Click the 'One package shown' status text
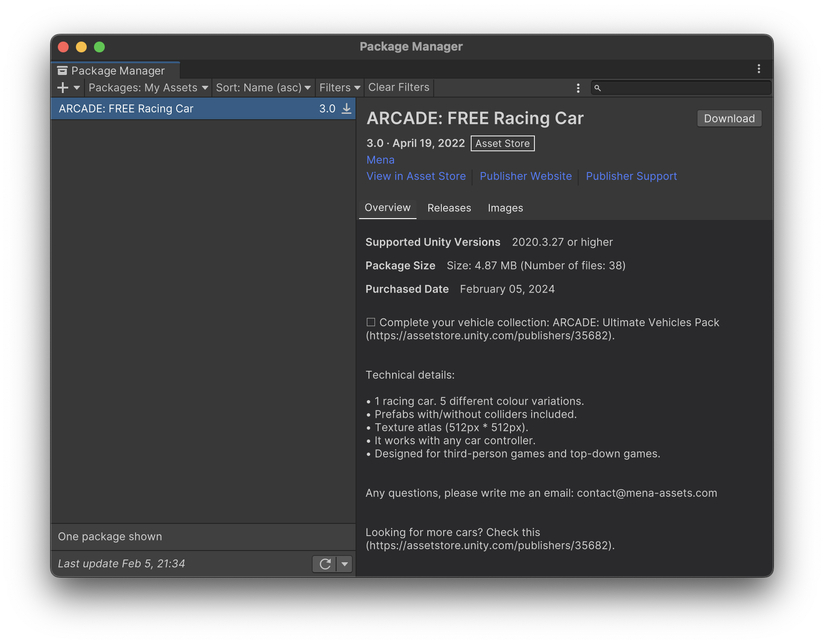The width and height of the screenshot is (824, 644). 110,537
